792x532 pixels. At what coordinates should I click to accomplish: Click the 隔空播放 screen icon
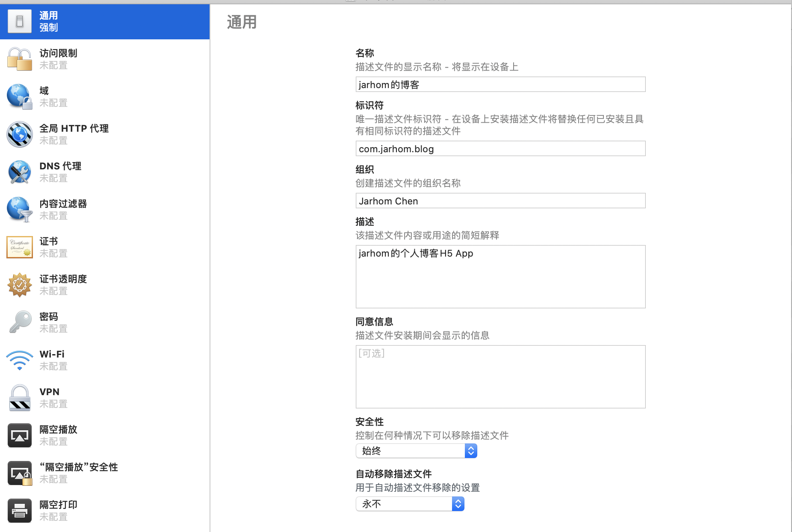click(x=19, y=435)
